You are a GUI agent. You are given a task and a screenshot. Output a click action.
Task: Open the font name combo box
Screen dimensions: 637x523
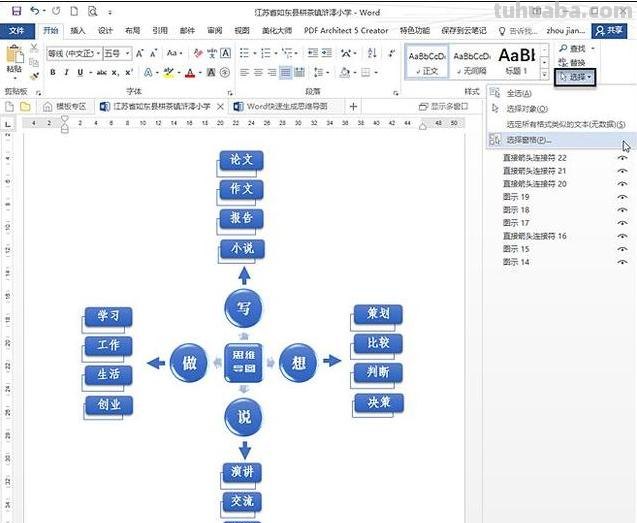point(74,53)
